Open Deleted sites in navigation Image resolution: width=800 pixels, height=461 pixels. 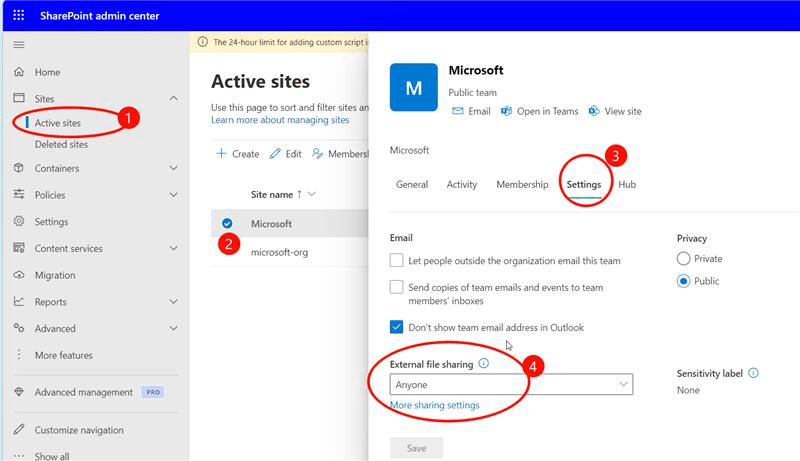click(x=61, y=144)
